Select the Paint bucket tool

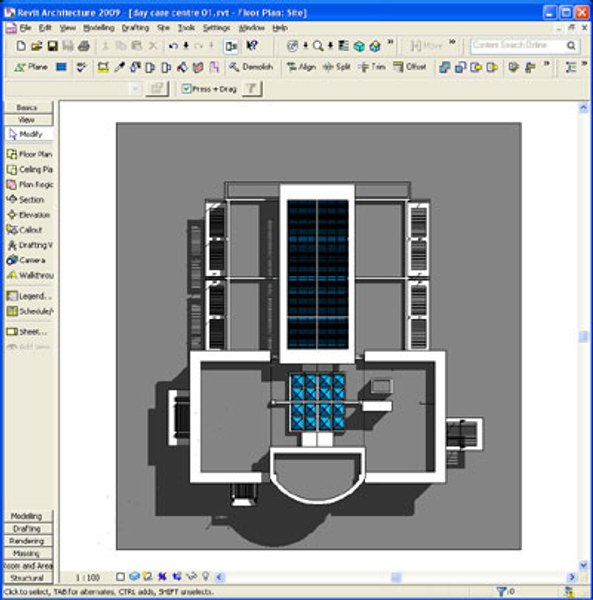182,67
